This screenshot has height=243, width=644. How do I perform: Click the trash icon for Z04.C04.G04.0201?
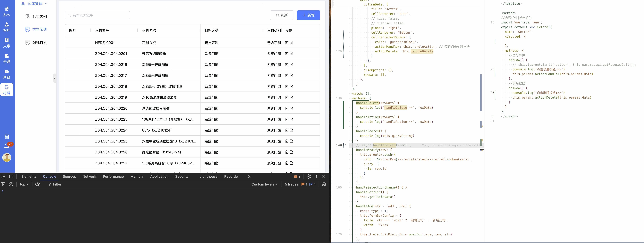pos(287,53)
